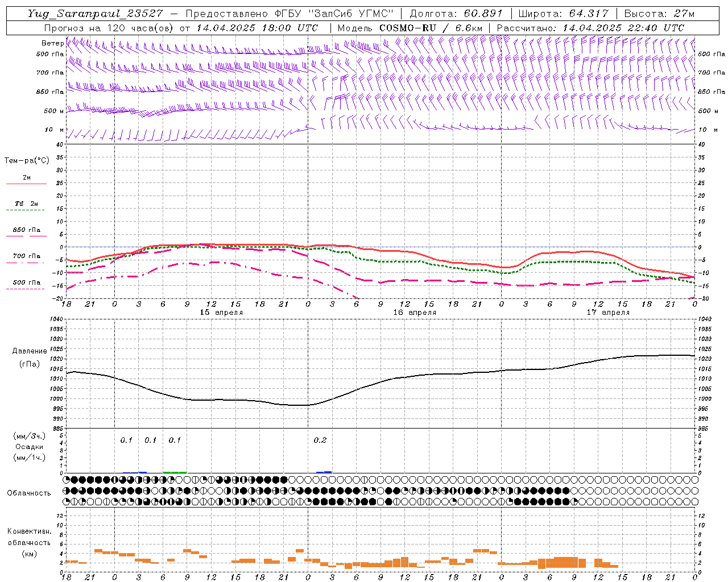Image resolution: width=728 pixels, height=582 pixels.
Task: Click the station title "Yug_Saranpaul_23527"
Action: (96, 14)
